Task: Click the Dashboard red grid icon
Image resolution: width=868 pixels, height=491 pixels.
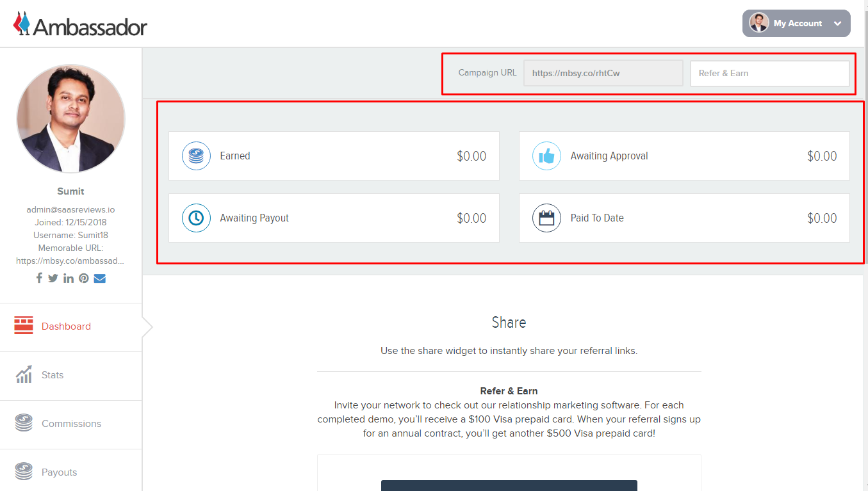Action: (24, 326)
